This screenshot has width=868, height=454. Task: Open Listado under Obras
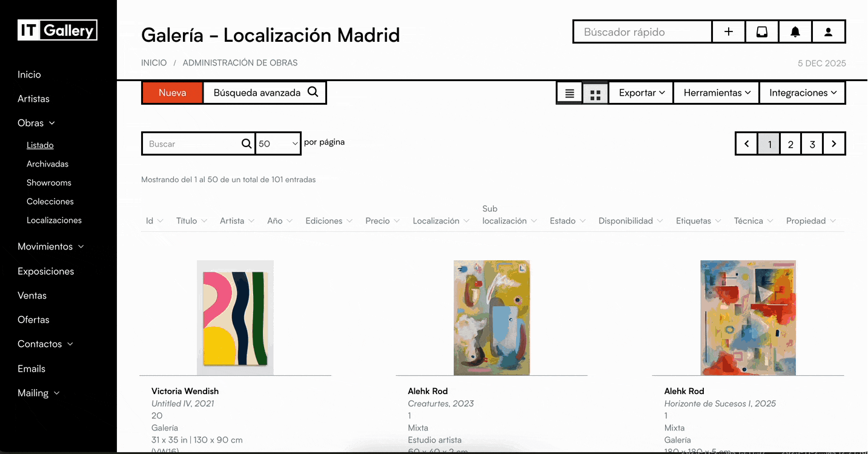click(40, 145)
